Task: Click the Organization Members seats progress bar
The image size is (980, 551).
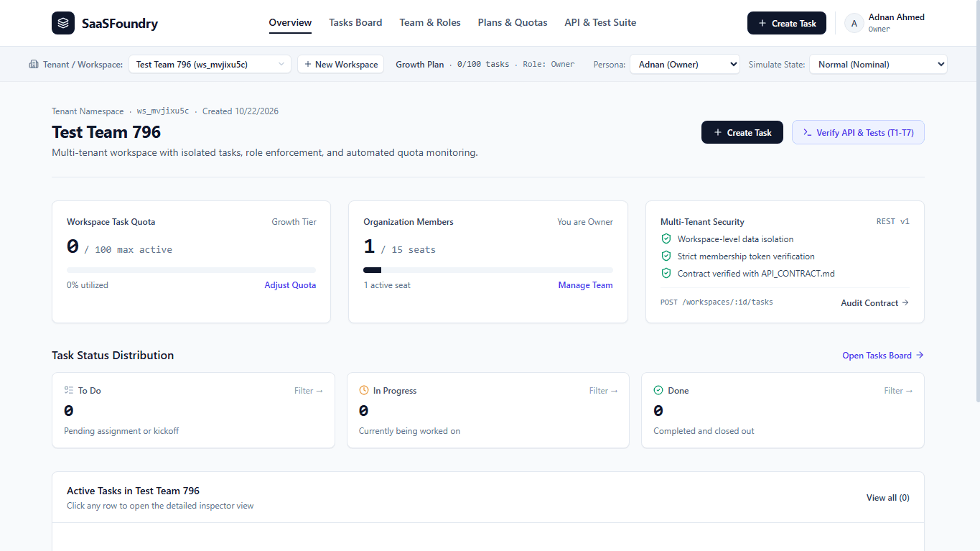Action: [488, 270]
